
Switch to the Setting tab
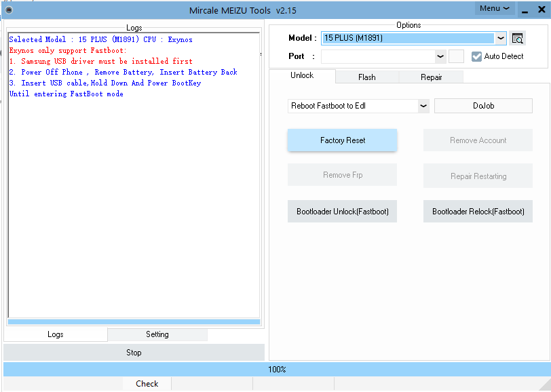click(x=157, y=334)
